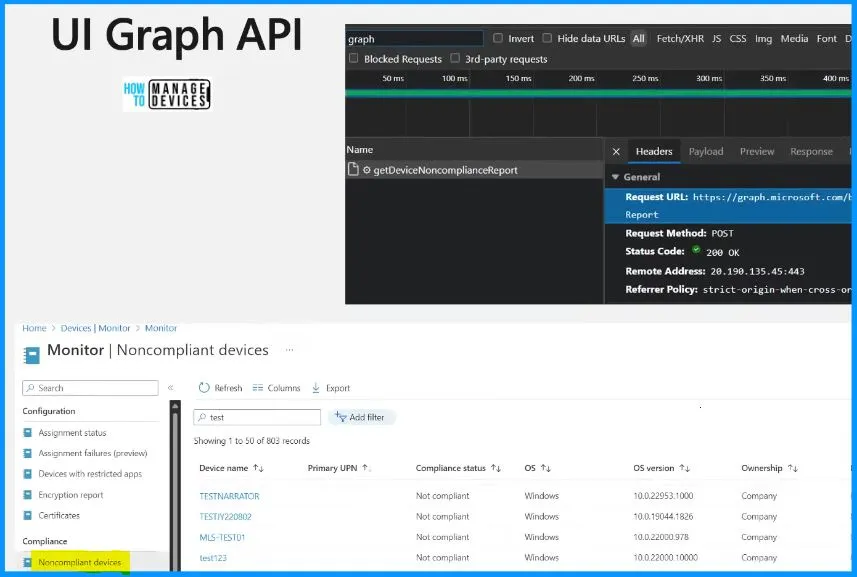857x577 pixels.
Task: Select the All request type filter
Action: pyautogui.click(x=638, y=39)
